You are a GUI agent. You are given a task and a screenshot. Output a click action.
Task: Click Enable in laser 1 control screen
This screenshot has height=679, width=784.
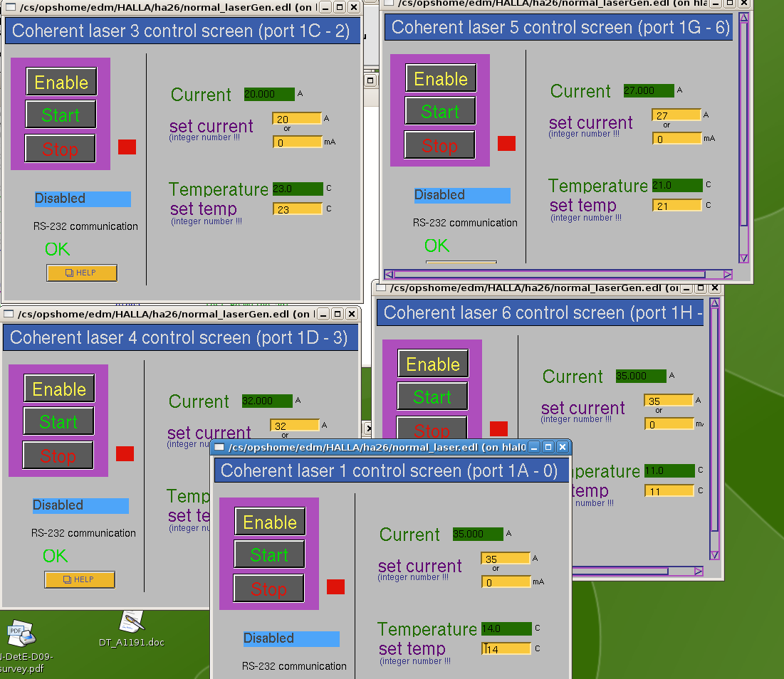[x=270, y=522]
